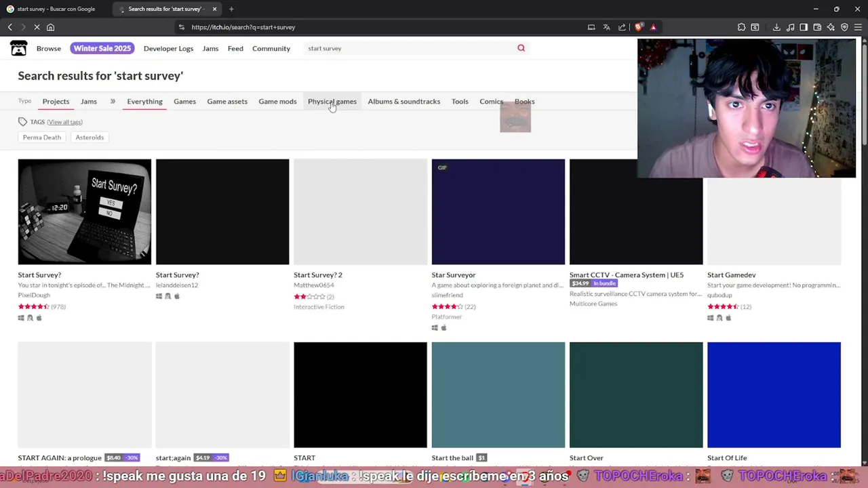Click the itch.io logo icon

18,48
